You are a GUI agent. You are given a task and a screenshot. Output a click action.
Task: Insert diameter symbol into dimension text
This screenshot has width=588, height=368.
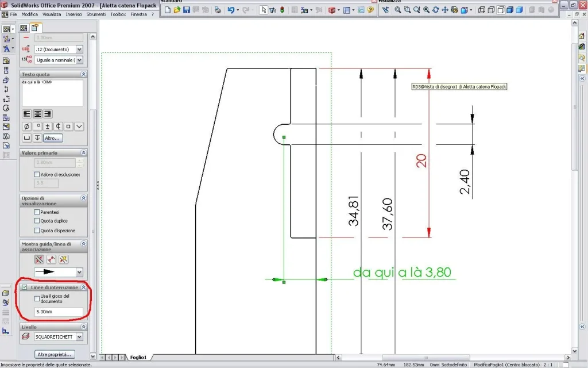coord(26,126)
